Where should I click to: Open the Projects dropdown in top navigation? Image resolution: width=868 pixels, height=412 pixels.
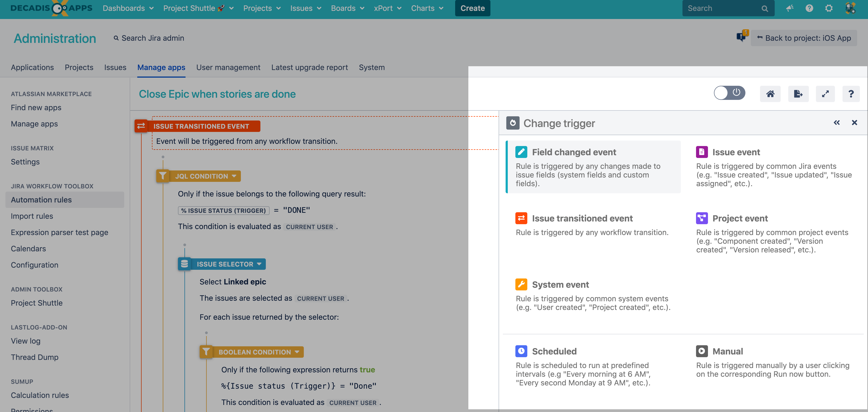[x=262, y=8]
